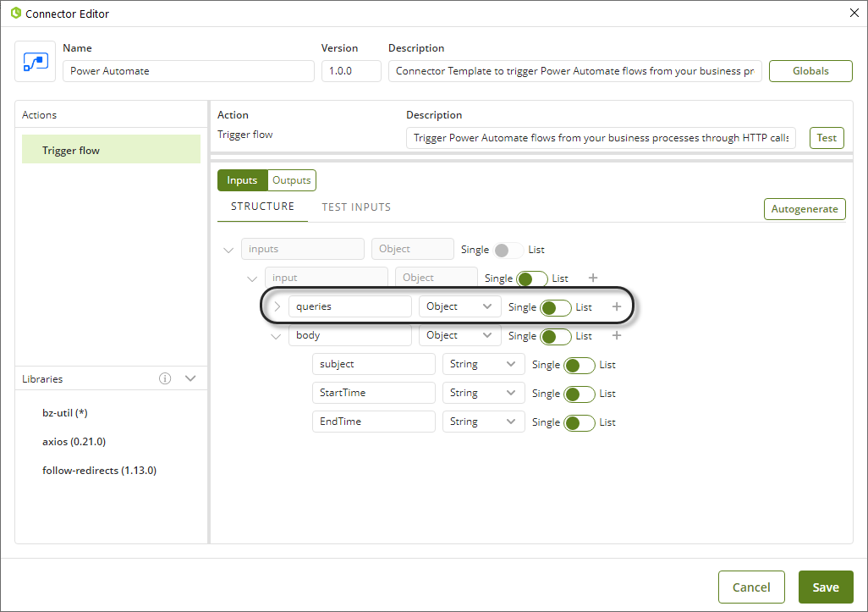
Task: Edit the connector Name field
Action: click(189, 71)
